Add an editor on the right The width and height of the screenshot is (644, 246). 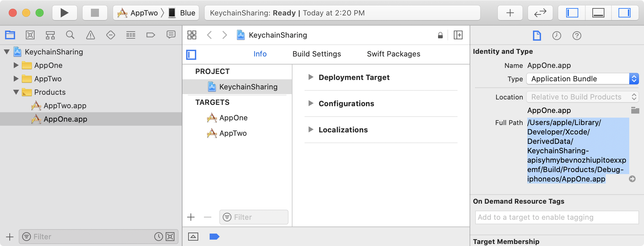[x=458, y=35]
